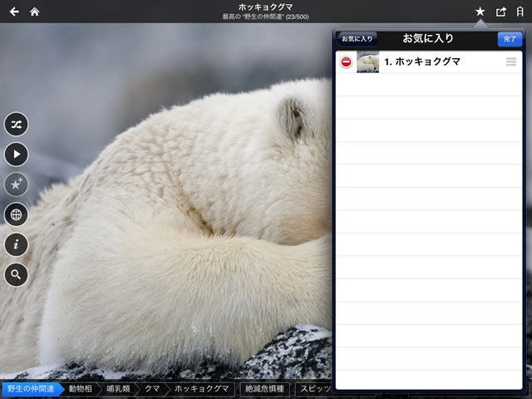Open the スピッツ tag
This screenshot has width=532, height=399.
tap(314, 389)
